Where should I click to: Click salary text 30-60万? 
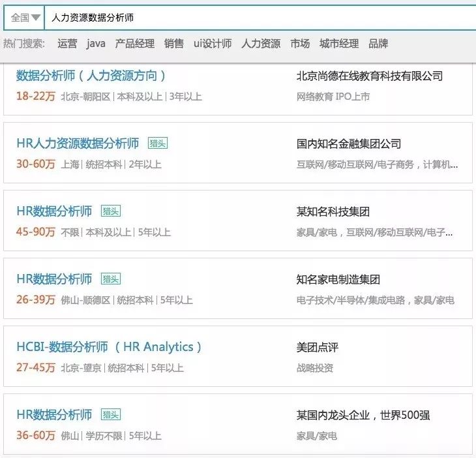coord(36,164)
